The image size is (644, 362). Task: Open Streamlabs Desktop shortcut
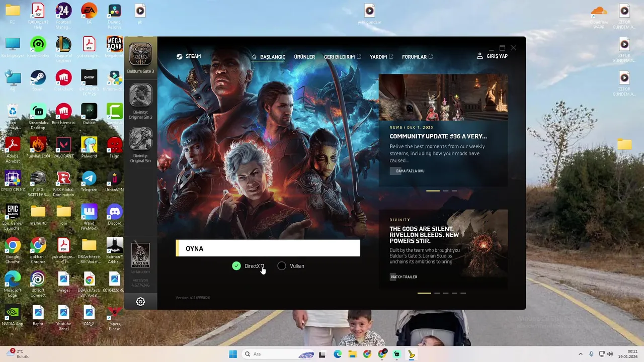(38, 117)
